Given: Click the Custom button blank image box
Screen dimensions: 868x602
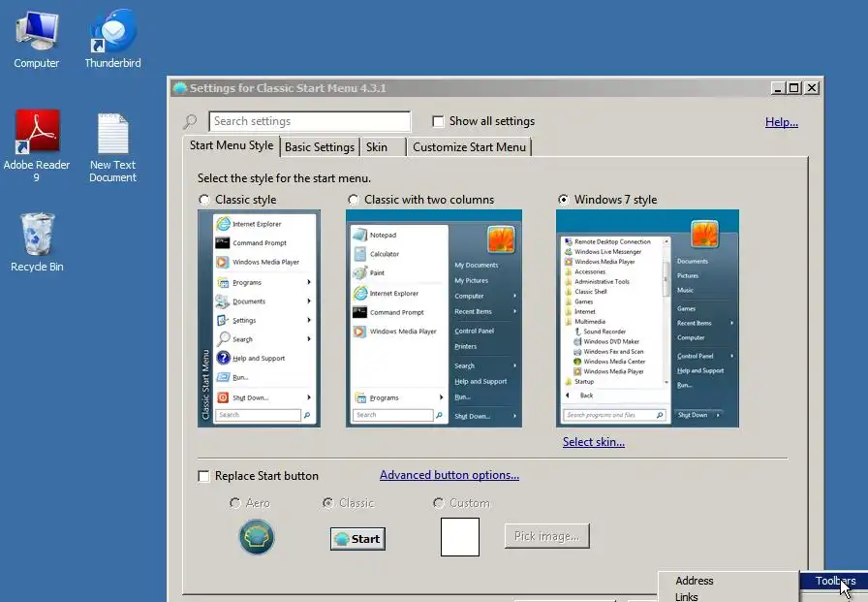Looking at the screenshot, I should pyautogui.click(x=460, y=537).
